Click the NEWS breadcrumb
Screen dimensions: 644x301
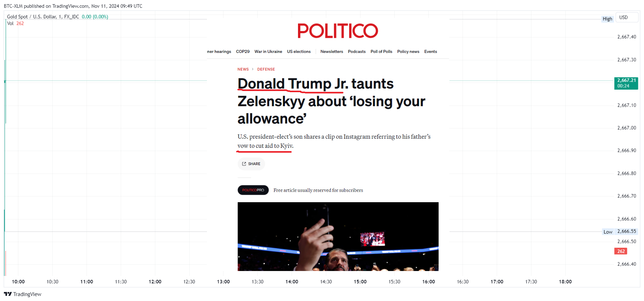pyautogui.click(x=243, y=69)
